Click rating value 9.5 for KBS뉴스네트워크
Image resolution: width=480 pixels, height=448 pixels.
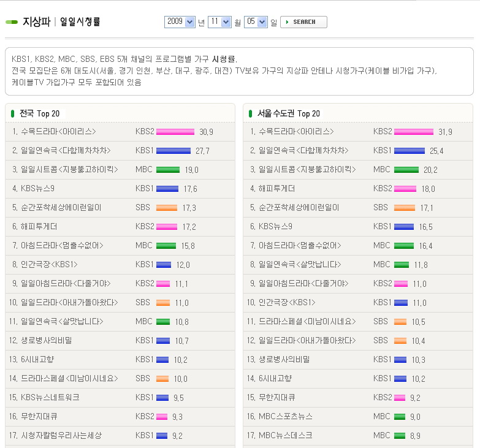178,398
